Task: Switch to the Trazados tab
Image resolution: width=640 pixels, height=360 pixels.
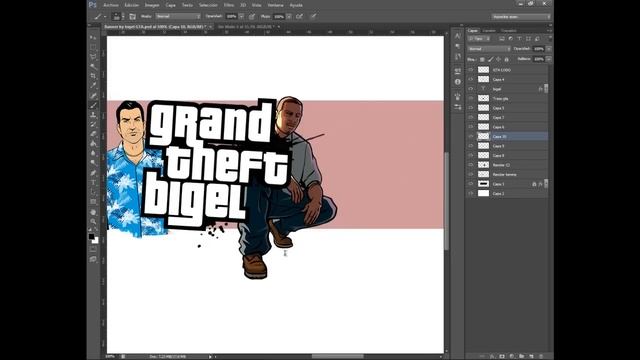Action: pyautogui.click(x=509, y=31)
